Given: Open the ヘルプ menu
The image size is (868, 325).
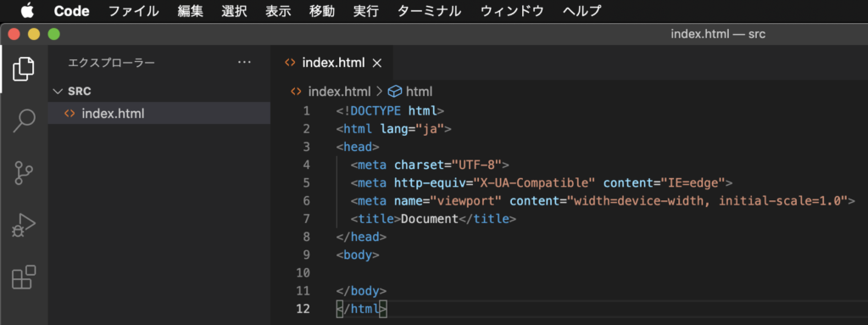Looking at the screenshot, I should click(581, 10).
